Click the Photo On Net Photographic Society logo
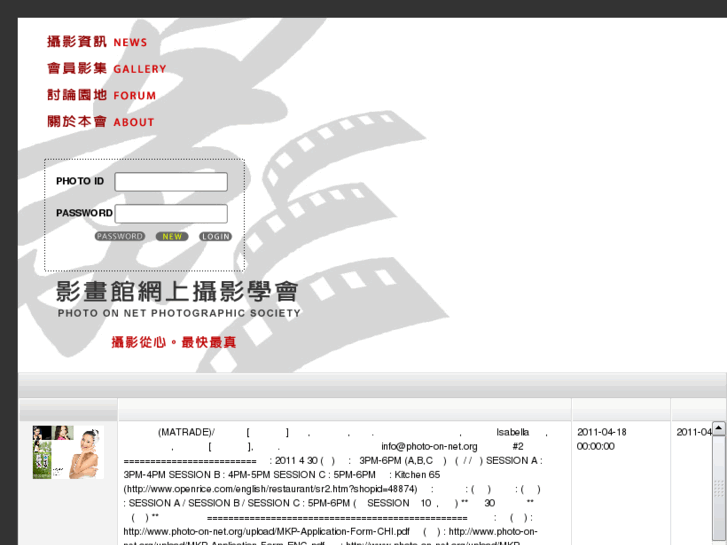The image size is (727, 545). click(x=179, y=299)
